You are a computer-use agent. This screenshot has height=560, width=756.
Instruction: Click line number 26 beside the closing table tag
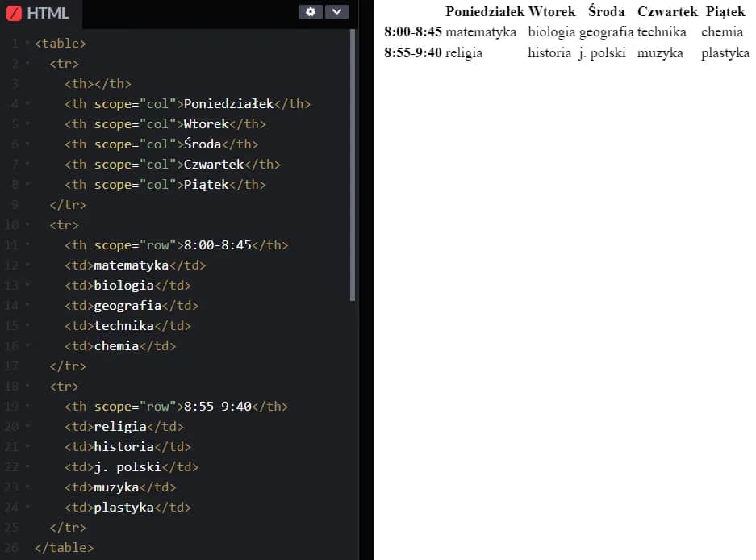coord(10,547)
